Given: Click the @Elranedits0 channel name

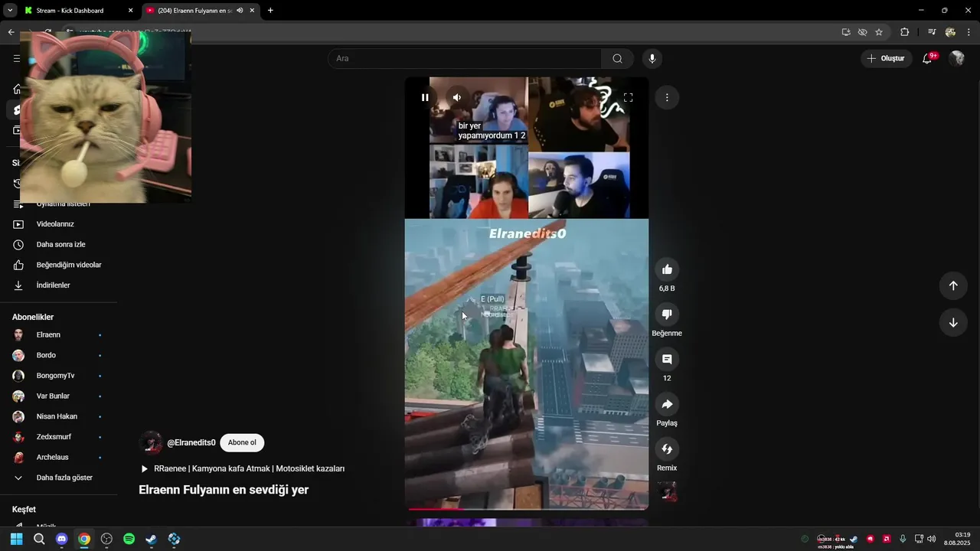Looking at the screenshot, I should coord(191,442).
